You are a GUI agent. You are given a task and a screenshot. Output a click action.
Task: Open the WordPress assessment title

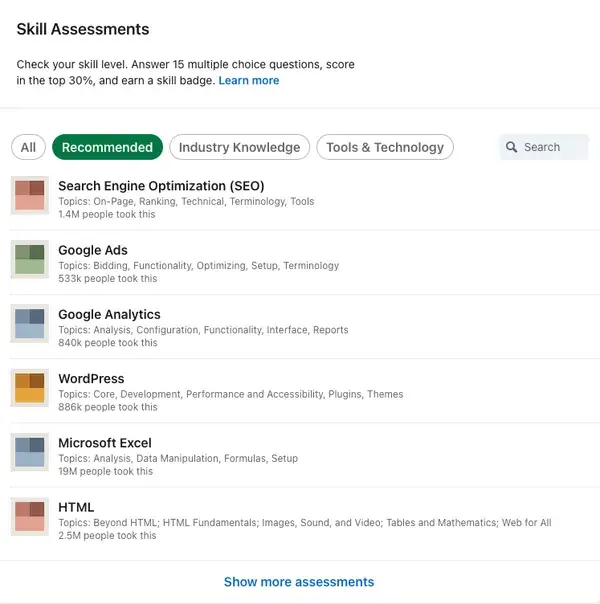coord(91,379)
